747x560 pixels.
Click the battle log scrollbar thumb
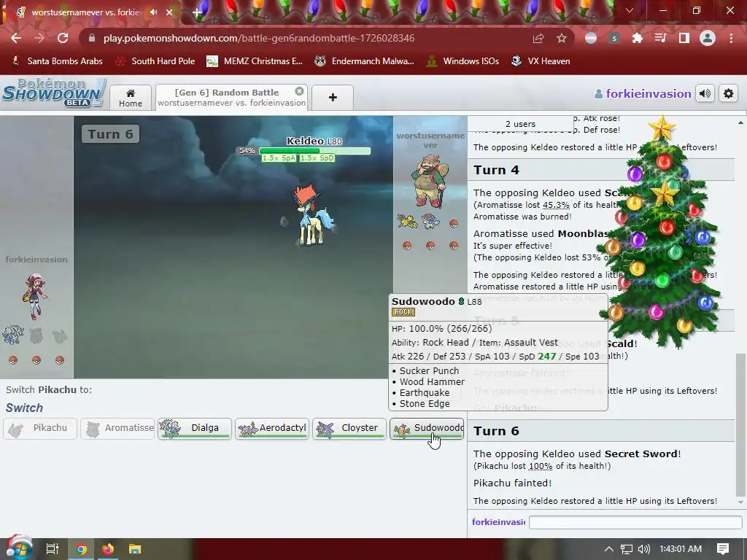[740, 425]
